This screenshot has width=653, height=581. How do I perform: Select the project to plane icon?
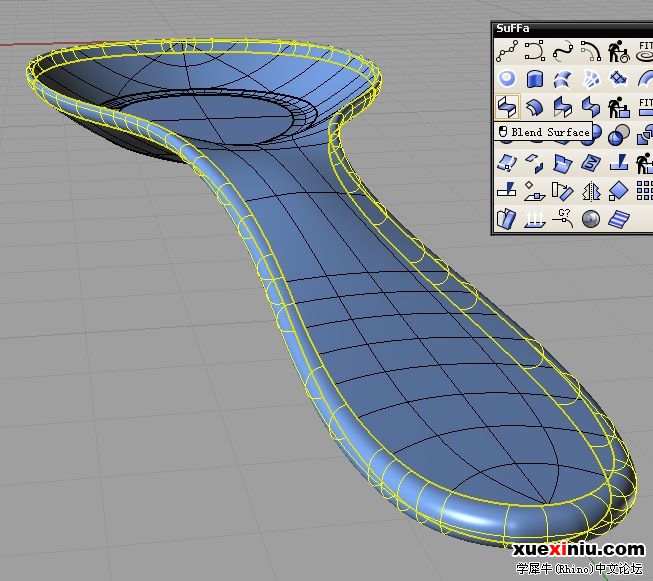(x=535, y=191)
